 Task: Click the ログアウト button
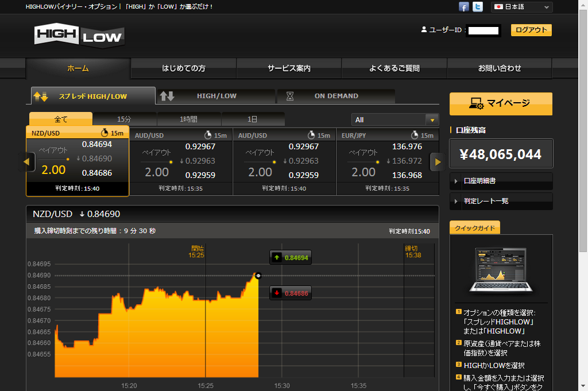pos(531,30)
